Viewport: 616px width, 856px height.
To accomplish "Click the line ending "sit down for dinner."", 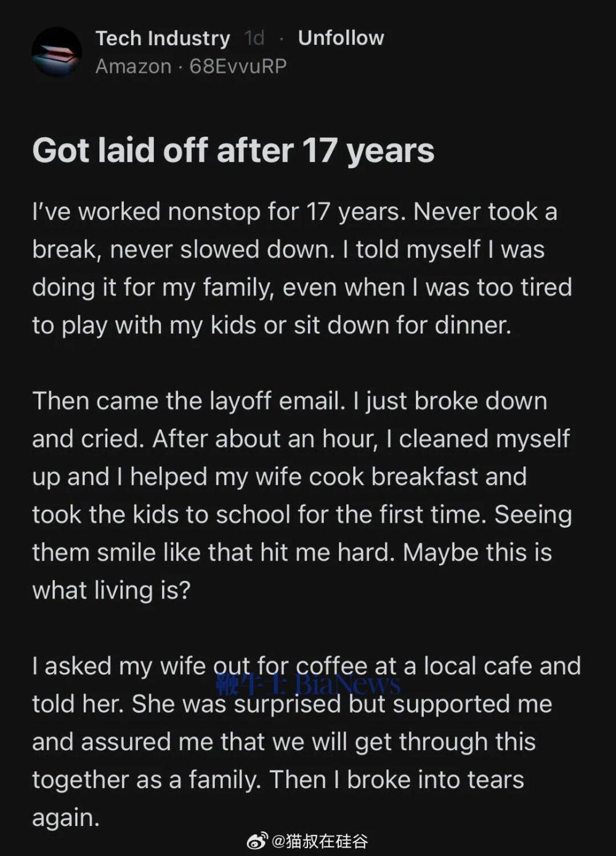I will tap(272, 325).
